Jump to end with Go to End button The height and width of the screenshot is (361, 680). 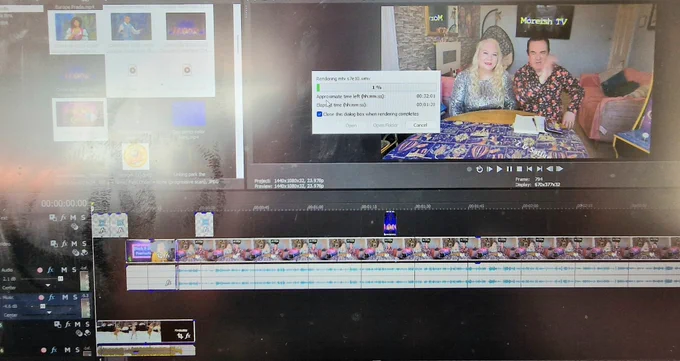(x=539, y=169)
